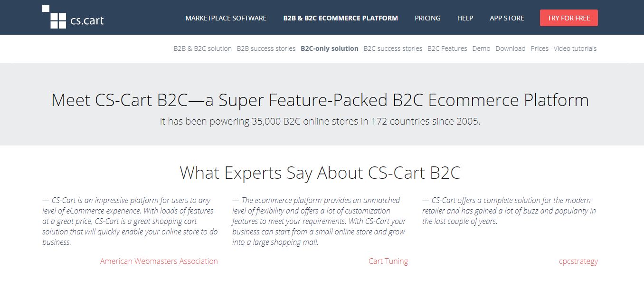Screen dimensions: 644x291
Task: View B2B success stories
Action: pyautogui.click(x=266, y=48)
